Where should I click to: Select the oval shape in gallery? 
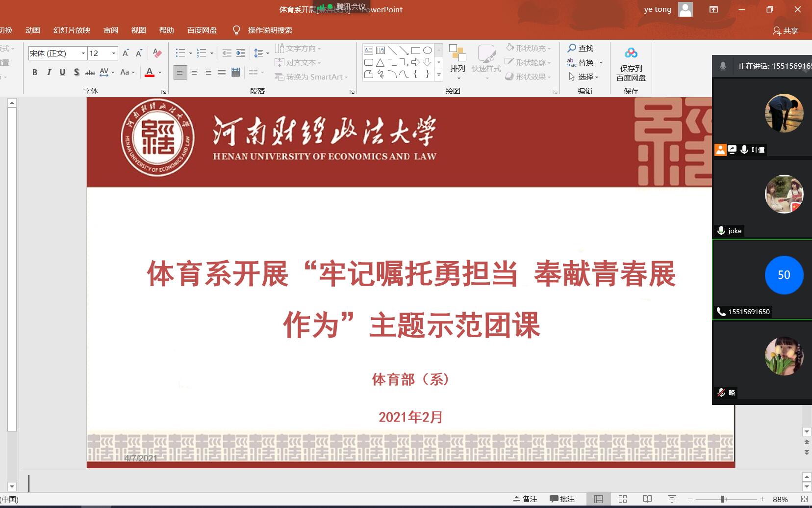tap(428, 50)
